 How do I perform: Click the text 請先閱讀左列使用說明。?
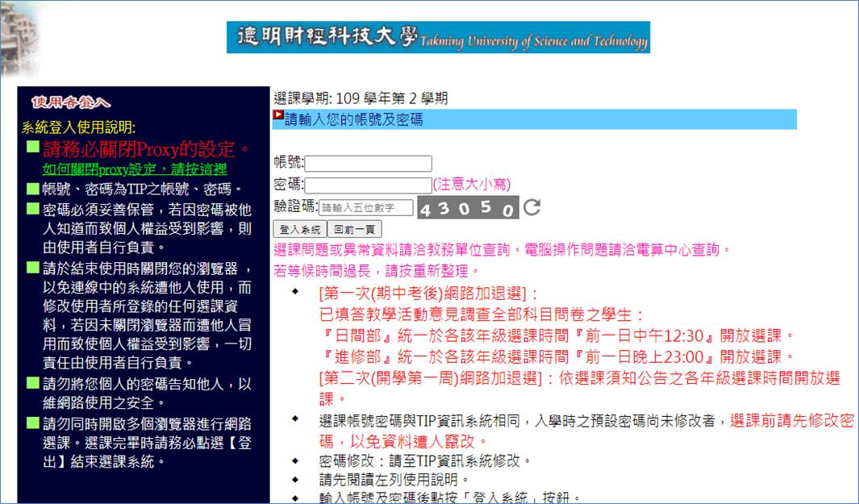point(394,480)
